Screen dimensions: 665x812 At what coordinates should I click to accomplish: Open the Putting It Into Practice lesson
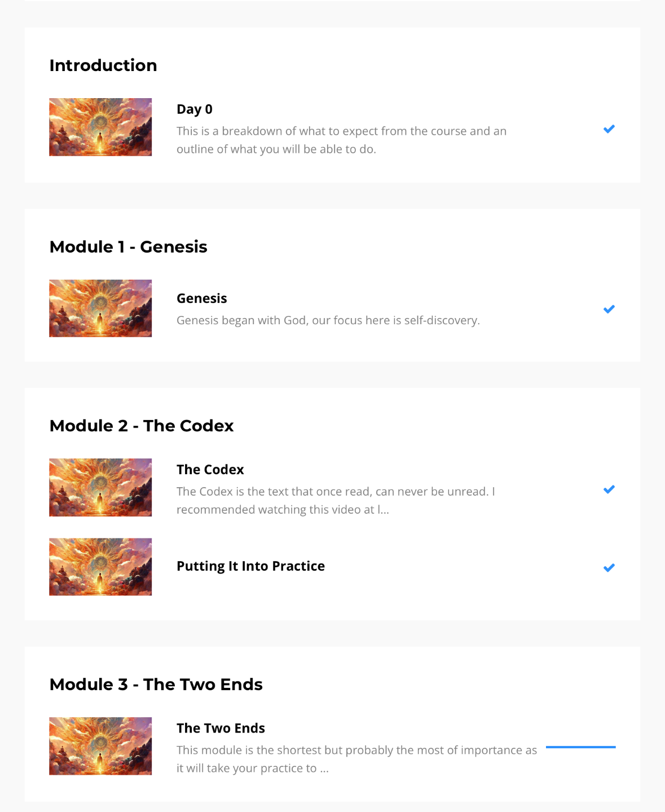tap(250, 566)
